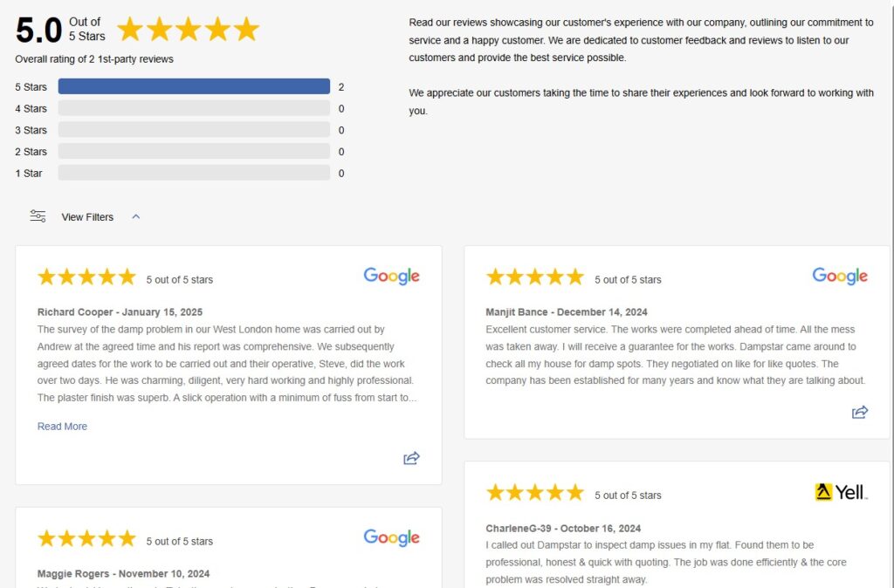Select the 5 Stars rating bar

(x=194, y=86)
